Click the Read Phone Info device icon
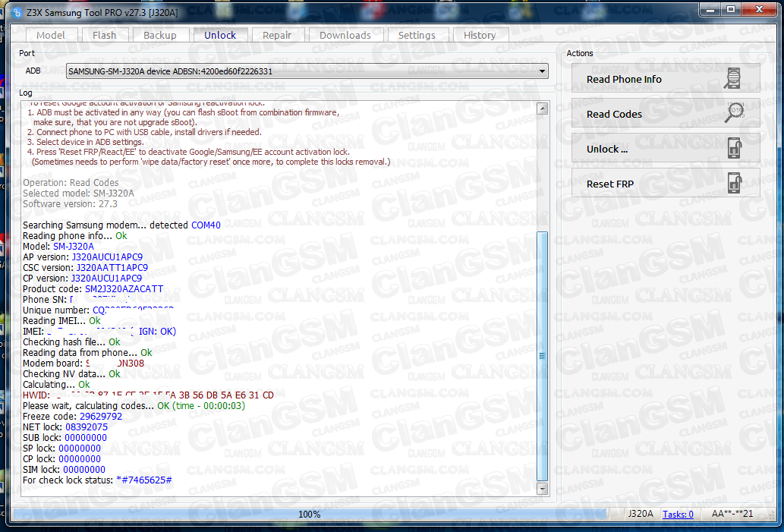Screen dimensions: 784x532 pyautogui.click(x=732, y=79)
